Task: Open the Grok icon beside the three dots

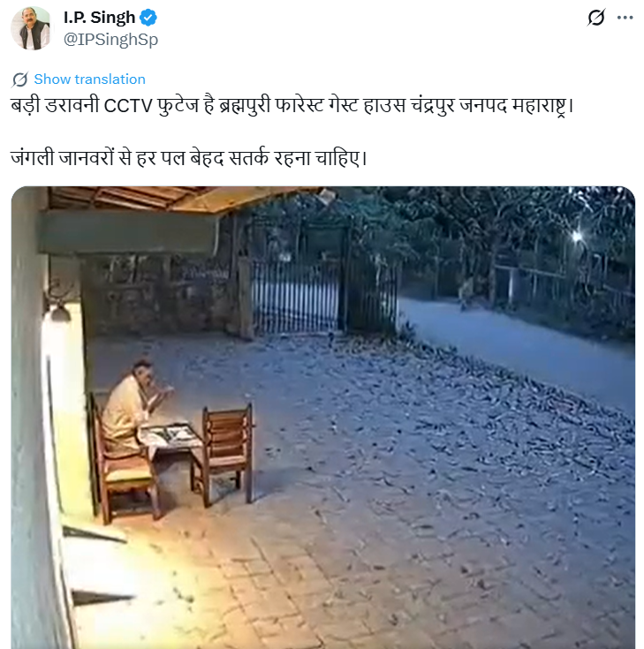Action: [596, 18]
